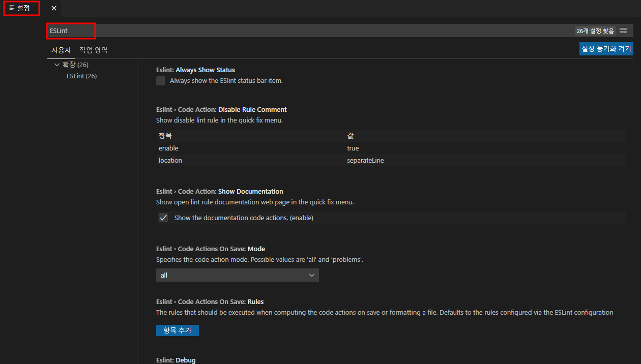Click the true value cell
641x364 pixels.
[353, 148]
